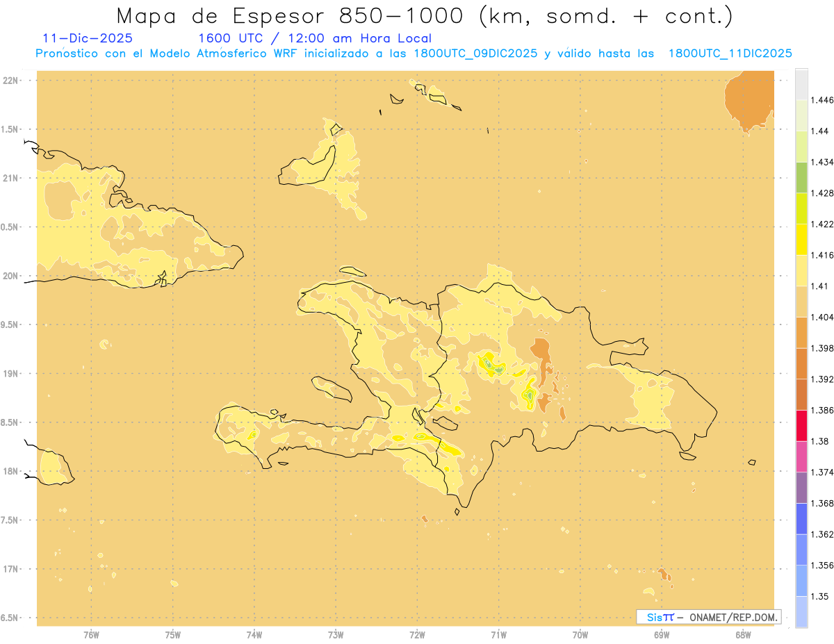
Task: Select colorbar value 1.434
Action: 822,162
